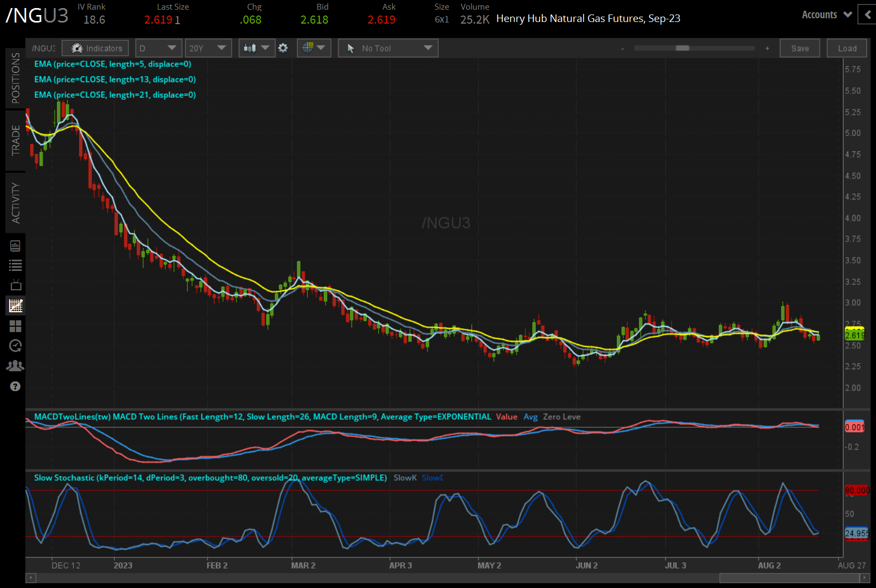This screenshot has height=588, width=876.
Task: Select the chart view sidebar icon
Action: pyautogui.click(x=16, y=306)
